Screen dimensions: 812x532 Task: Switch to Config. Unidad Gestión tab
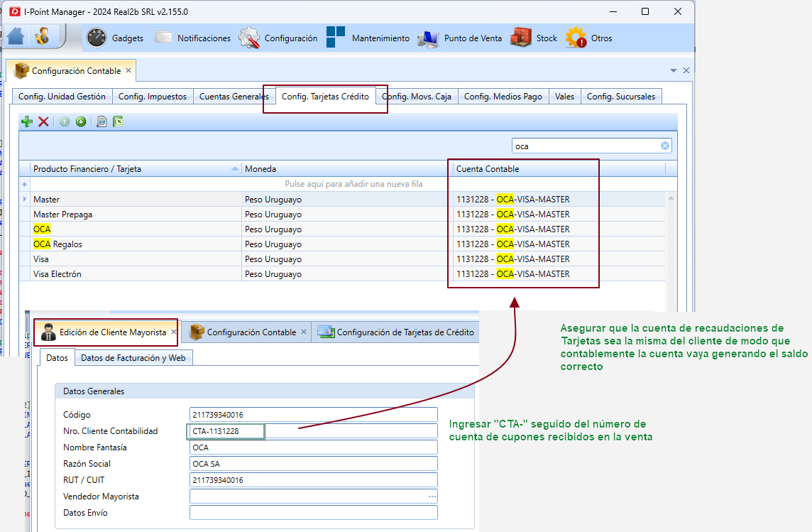[62, 97]
